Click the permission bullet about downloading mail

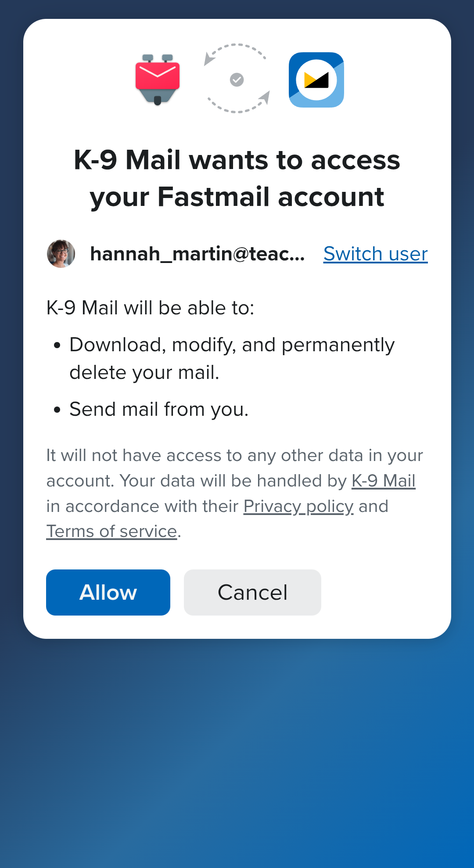point(232,358)
